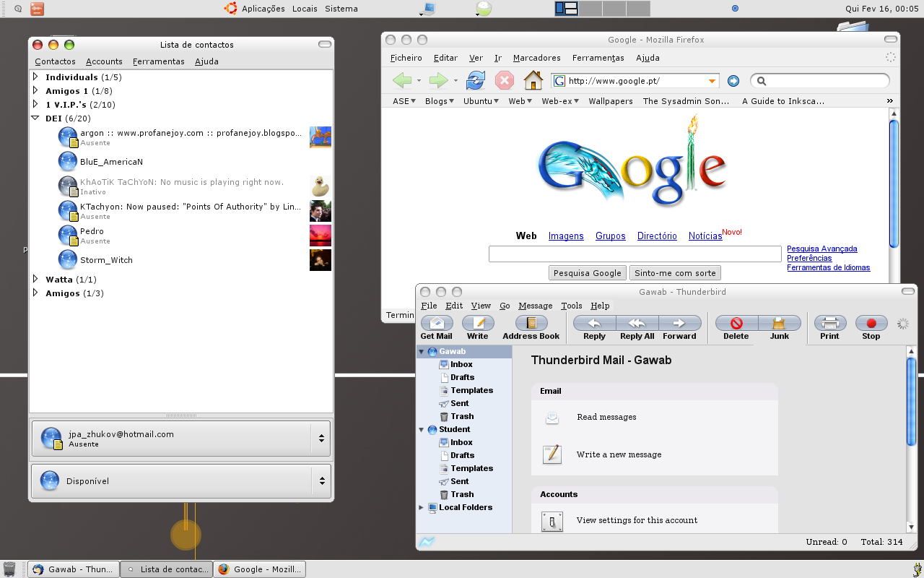Click the Write message toolbar icon

(x=478, y=323)
